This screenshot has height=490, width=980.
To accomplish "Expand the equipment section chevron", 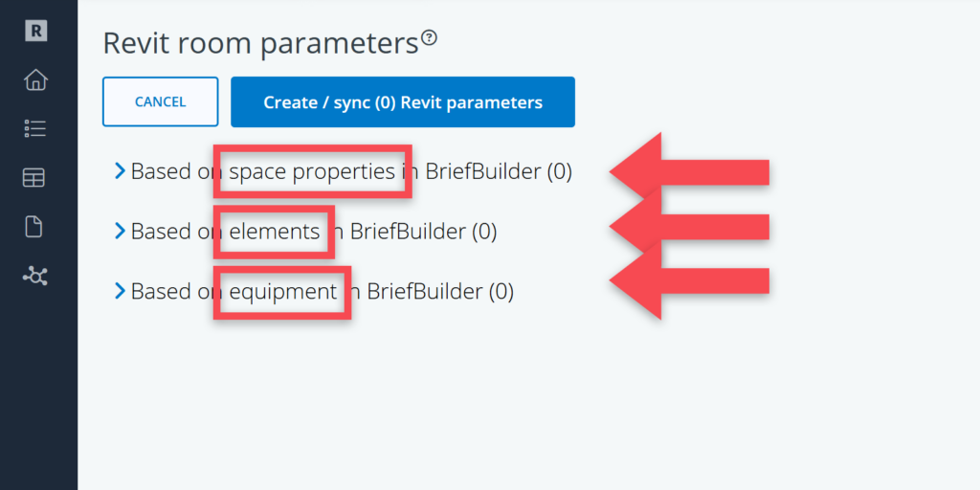I will point(120,290).
